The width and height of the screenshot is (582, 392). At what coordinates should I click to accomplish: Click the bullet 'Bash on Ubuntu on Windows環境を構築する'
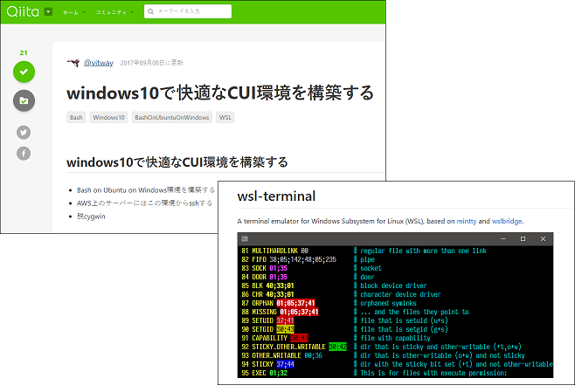coord(146,189)
